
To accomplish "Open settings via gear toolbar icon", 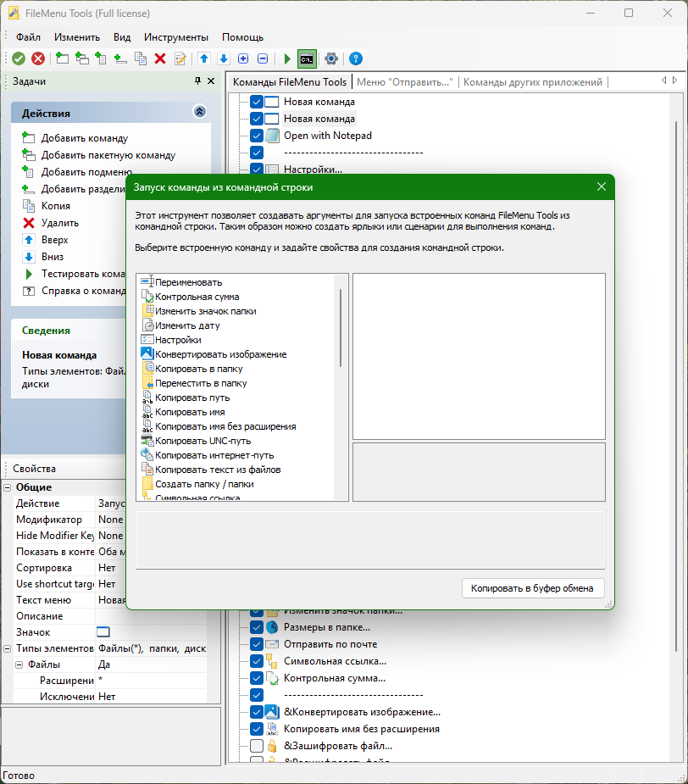I will 331,58.
